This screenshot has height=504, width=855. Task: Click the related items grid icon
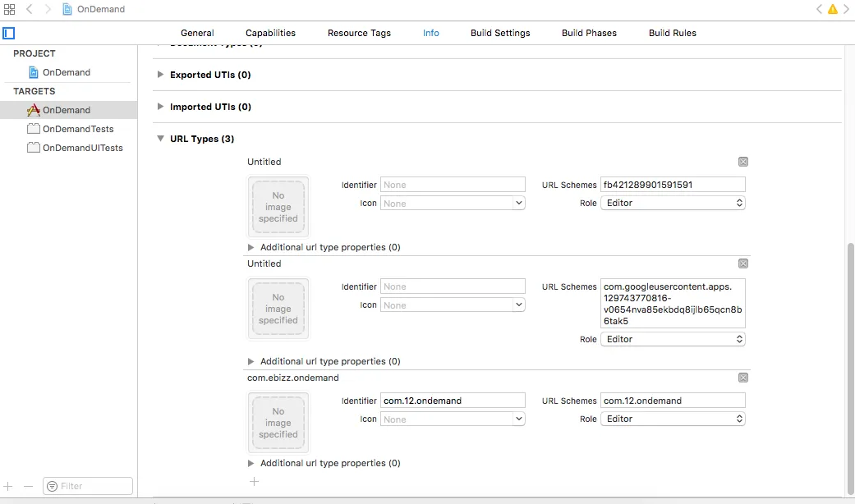pyautogui.click(x=9, y=9)
